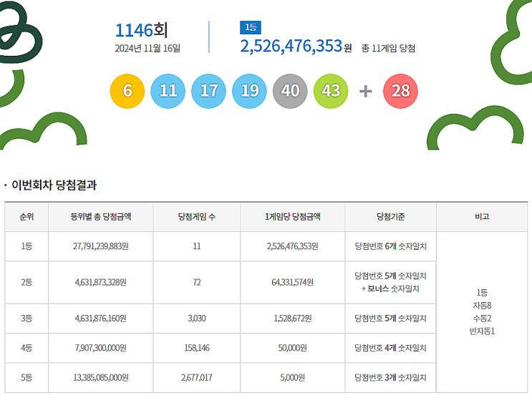Screen dimensions: 532x398
Task: Click the total amount 4,631,873,328원
Action: [x=101, y=282]
